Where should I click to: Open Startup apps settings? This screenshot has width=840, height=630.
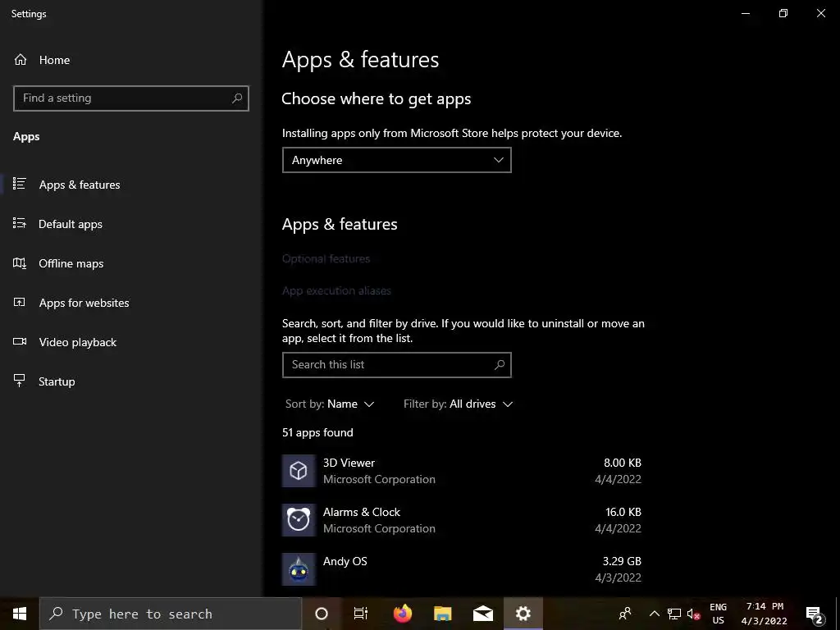tap(44, 381)
